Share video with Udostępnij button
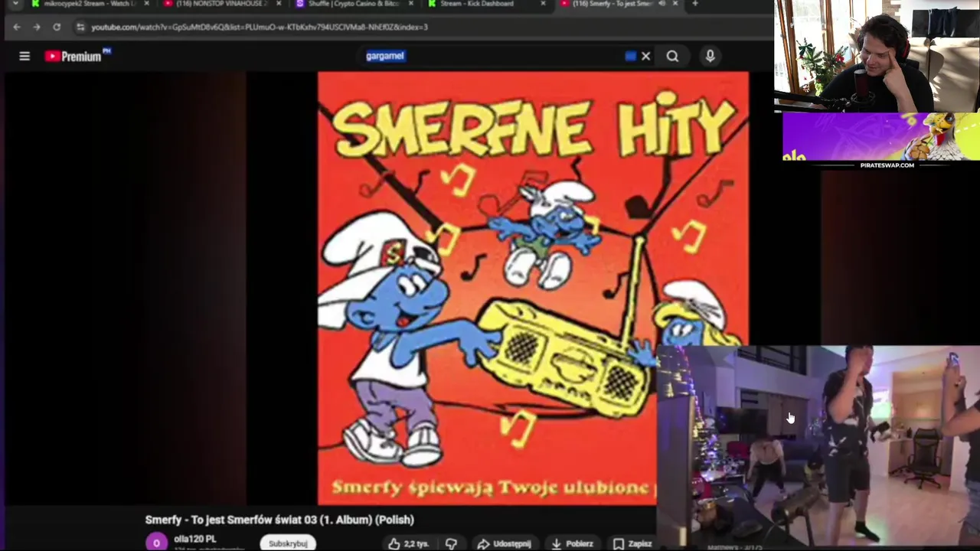The width and height of the screenshot is (980, 551). (x=504, y=543)
